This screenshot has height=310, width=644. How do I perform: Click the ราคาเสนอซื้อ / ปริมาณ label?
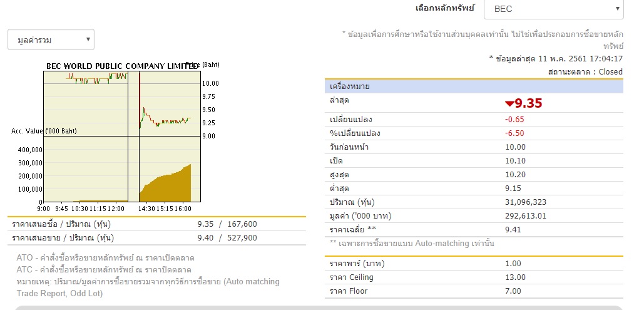pos(61,224)
